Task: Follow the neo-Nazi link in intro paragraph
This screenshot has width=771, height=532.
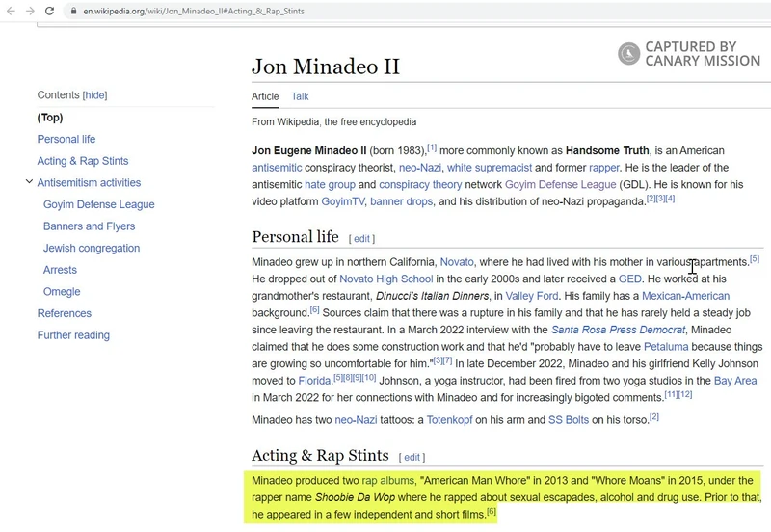Action: (x=420, y=168)
